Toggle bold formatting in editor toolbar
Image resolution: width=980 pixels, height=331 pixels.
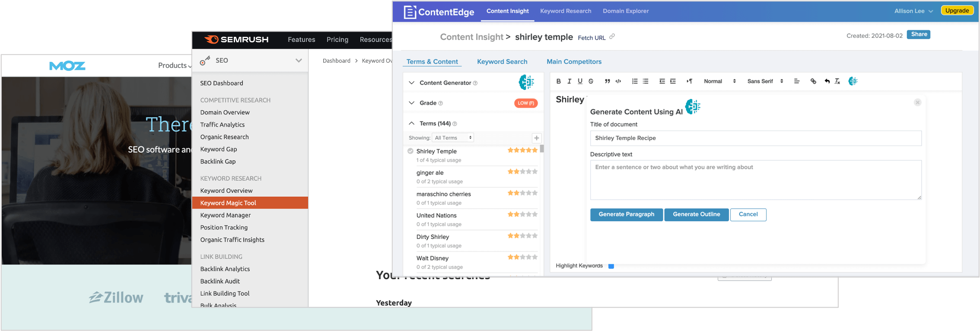558,81
